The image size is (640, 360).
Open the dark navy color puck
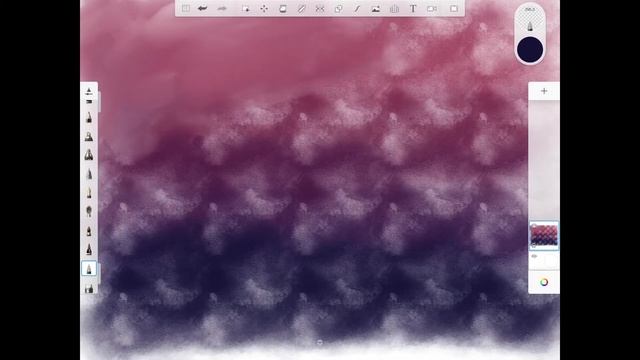(x=530, y=49)
